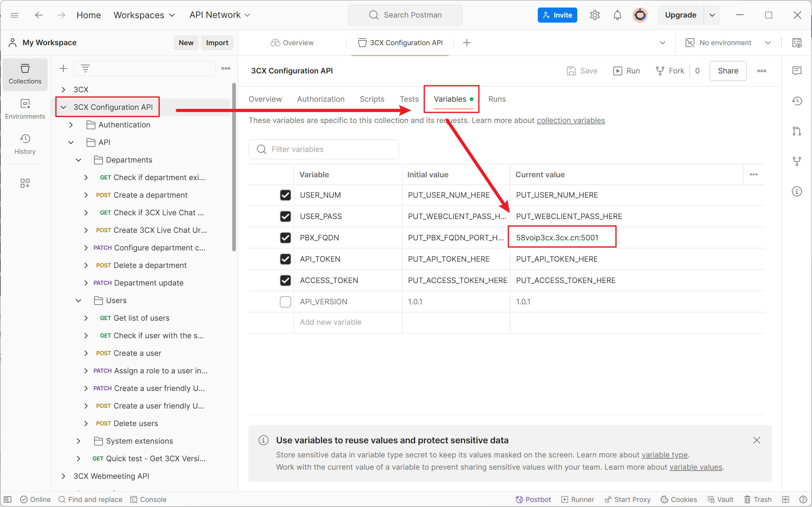Image resolution: width=812 pixels, height=507 pixels.
Task: Uncheck the PBX_FQDN variable checkbox
Action: point(285,237)
